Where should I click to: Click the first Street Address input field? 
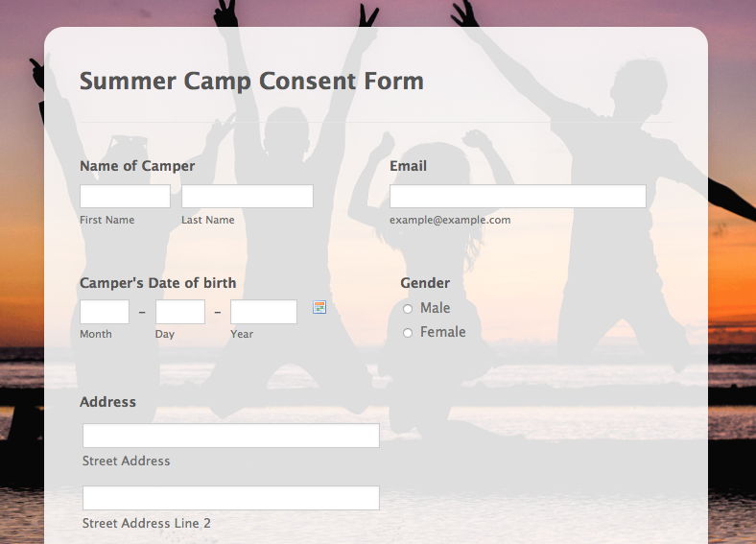(x=231, y=436)
